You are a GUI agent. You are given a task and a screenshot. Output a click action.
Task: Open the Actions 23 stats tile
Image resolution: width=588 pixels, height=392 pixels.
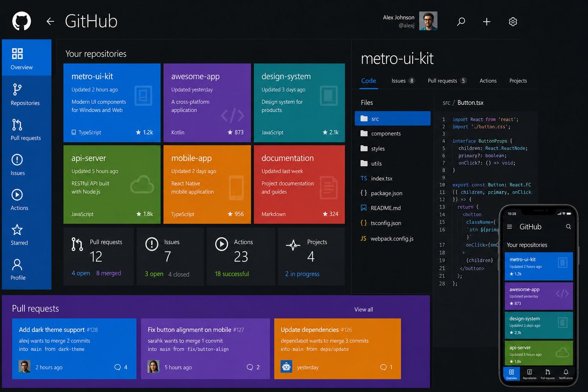coord(241,257)
